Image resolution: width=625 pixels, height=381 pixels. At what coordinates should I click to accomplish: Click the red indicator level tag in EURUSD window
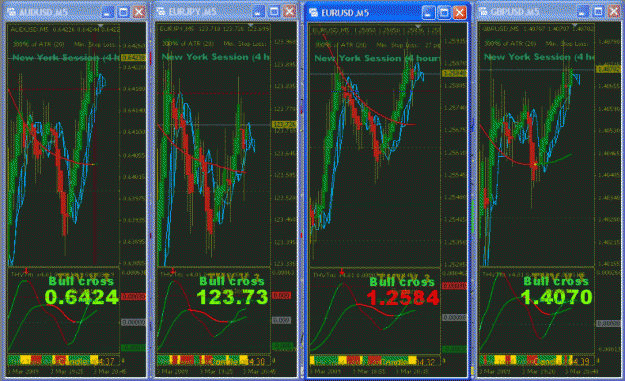tap(454, 286)
